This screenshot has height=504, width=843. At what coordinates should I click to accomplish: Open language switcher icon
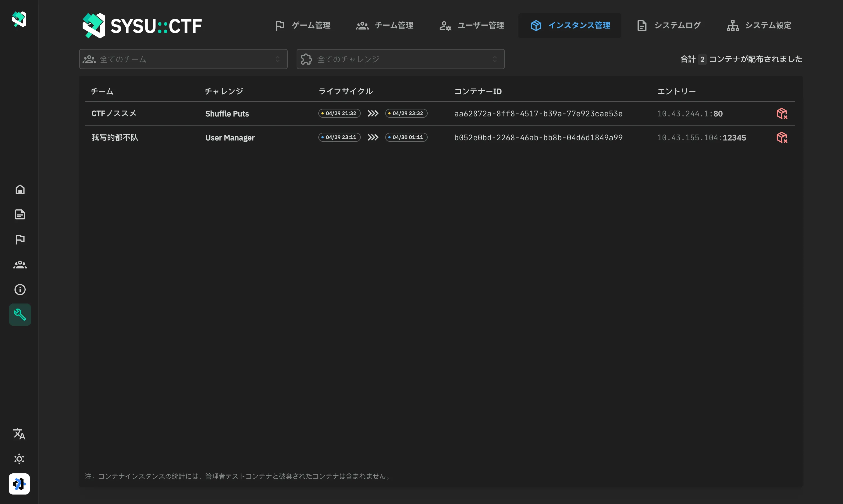point(19,434)
